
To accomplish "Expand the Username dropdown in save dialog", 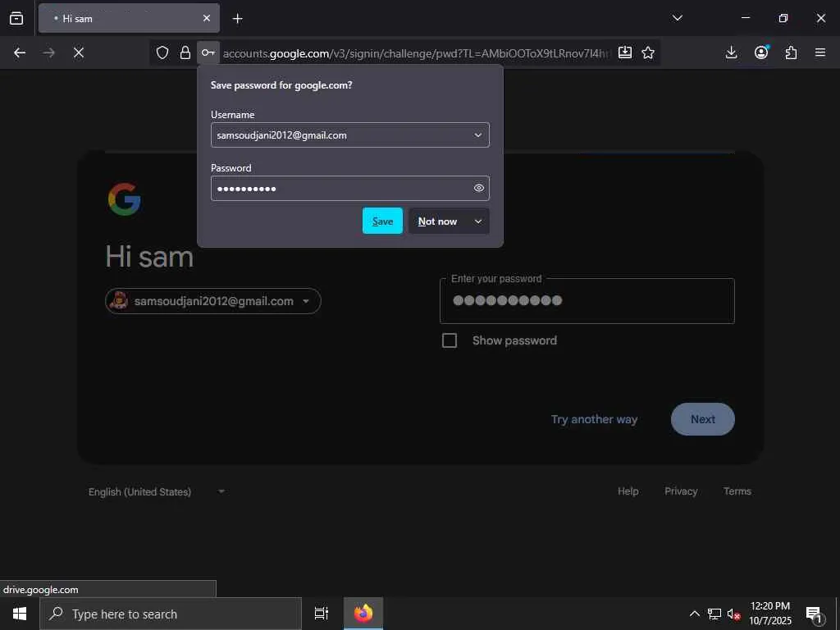I will [478, 135].
